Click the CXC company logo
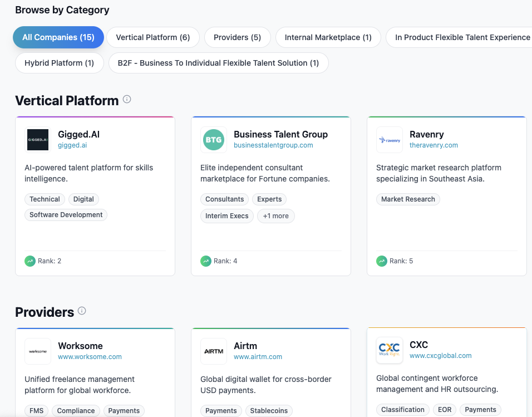Image resolution: width=532 pixels, height=417 pixels. pos(389,350)
